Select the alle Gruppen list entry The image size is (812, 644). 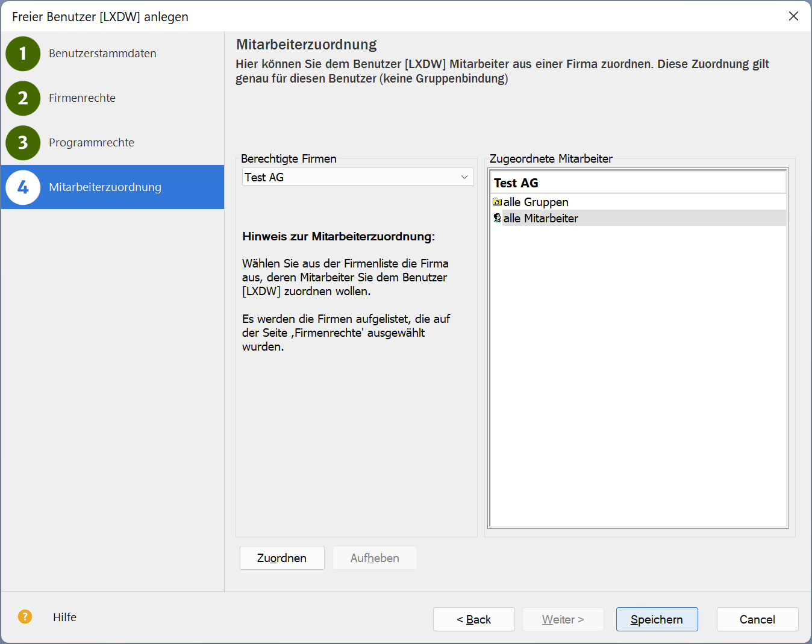[536, 202]
